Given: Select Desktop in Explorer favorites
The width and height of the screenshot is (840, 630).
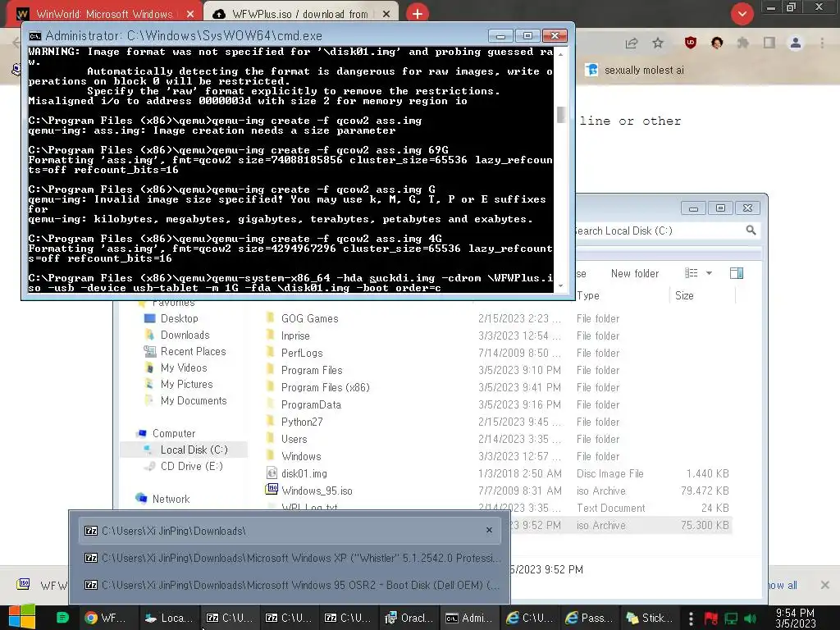Looking at the screenshot, I should 171,319.
